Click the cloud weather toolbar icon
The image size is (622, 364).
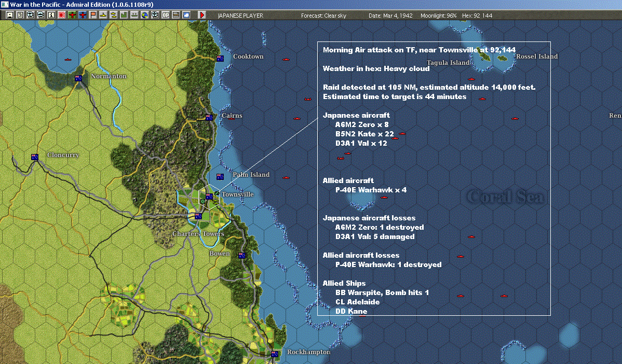click(x=186, y=15)
